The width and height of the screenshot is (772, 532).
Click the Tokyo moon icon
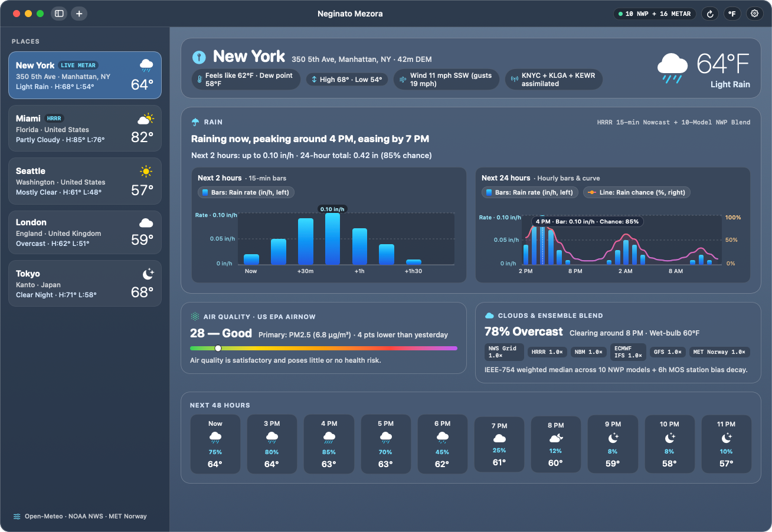148,274
